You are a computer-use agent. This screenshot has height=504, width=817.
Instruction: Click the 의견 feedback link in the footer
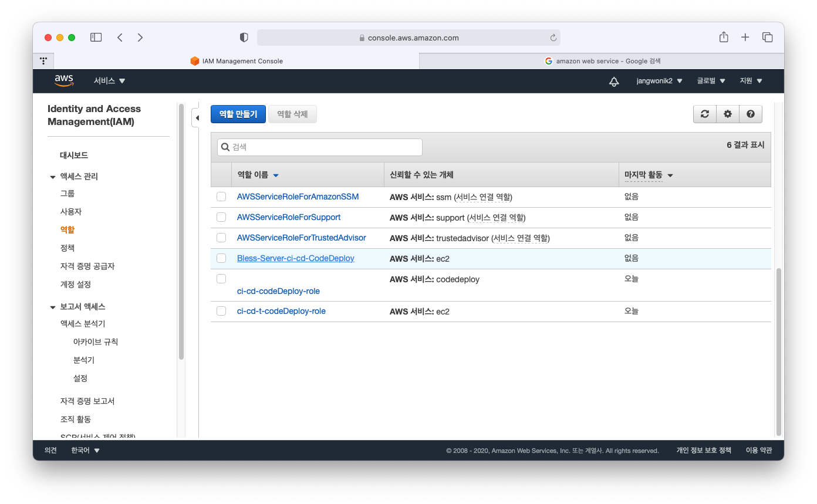coord(50,451)
